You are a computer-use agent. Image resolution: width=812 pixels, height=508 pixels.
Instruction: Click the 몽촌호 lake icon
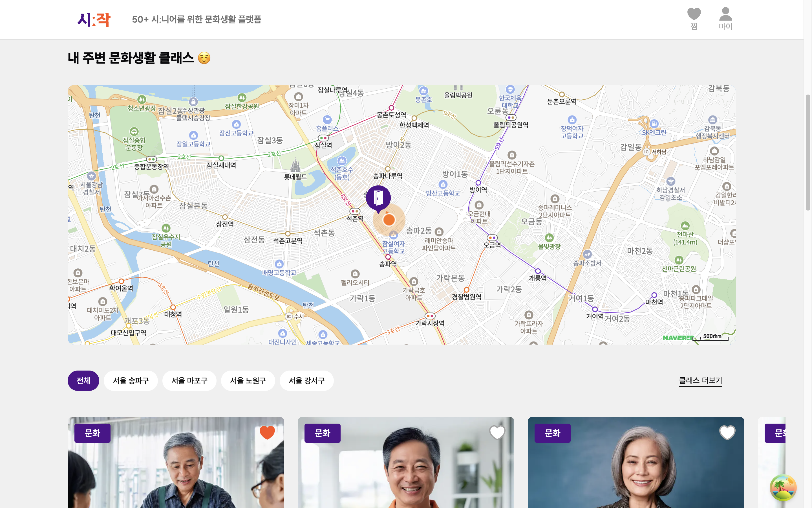[423, 91]
